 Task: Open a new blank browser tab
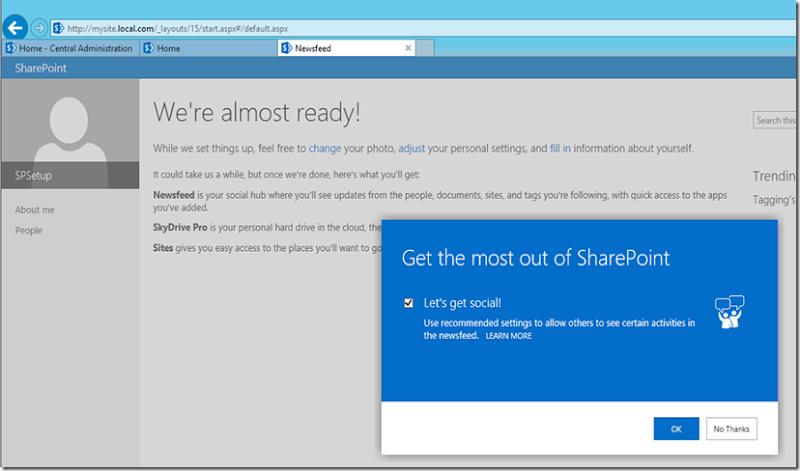[x=425, y=48]
